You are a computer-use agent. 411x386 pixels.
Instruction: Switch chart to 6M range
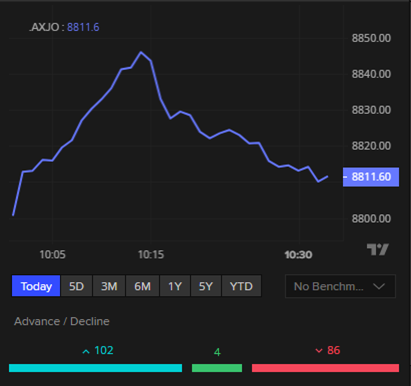[x=142, y=286]
